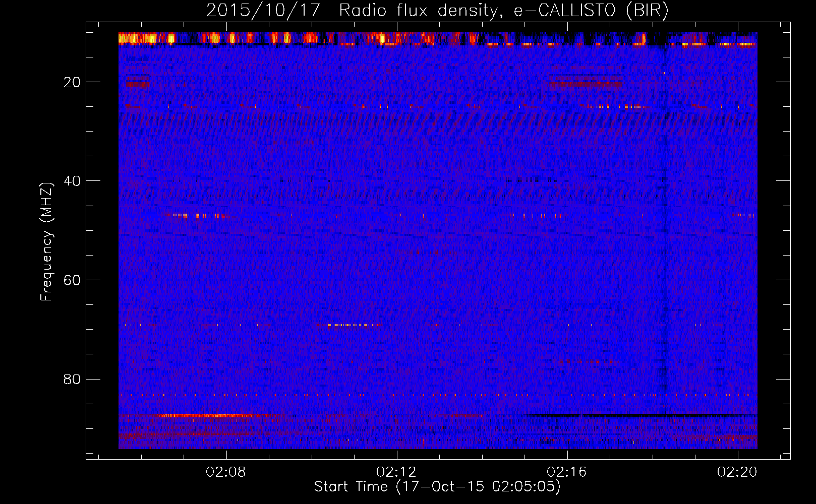This screenshot has height=504, width=816.
Task: Click the 40 MHz frequency tick label
Action: coord(73,181)
